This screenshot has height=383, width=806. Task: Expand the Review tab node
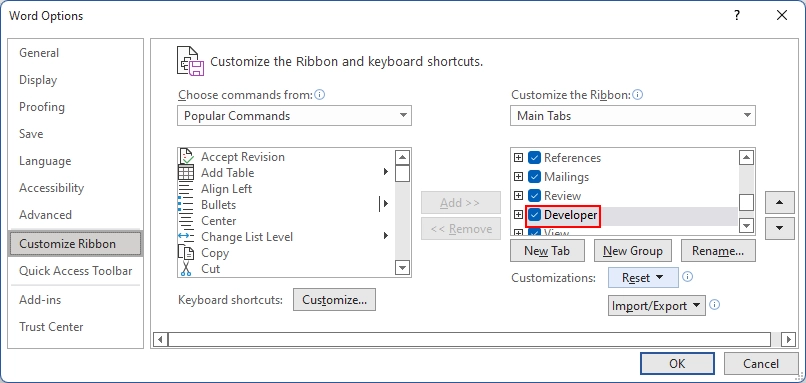click(518, 195)
